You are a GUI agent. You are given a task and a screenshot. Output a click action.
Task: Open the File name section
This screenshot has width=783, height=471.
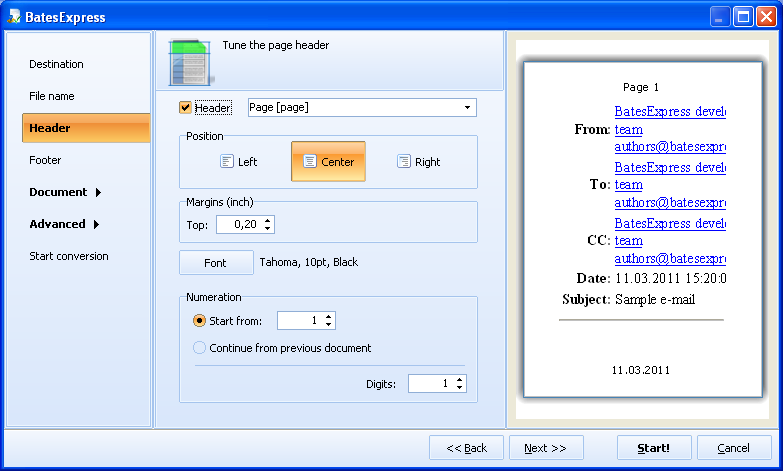tap(52, 97)
